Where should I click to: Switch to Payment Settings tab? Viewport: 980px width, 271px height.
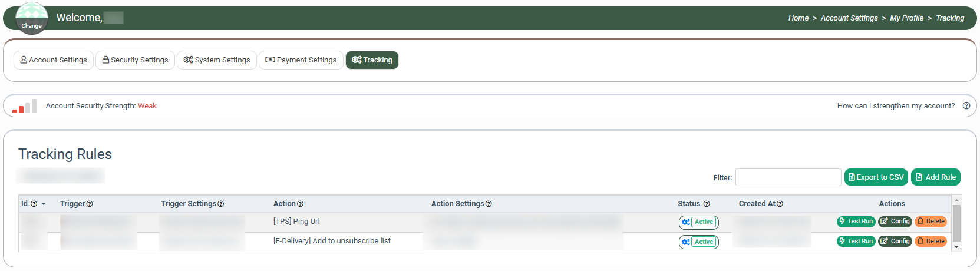click(x=301, y=60)
